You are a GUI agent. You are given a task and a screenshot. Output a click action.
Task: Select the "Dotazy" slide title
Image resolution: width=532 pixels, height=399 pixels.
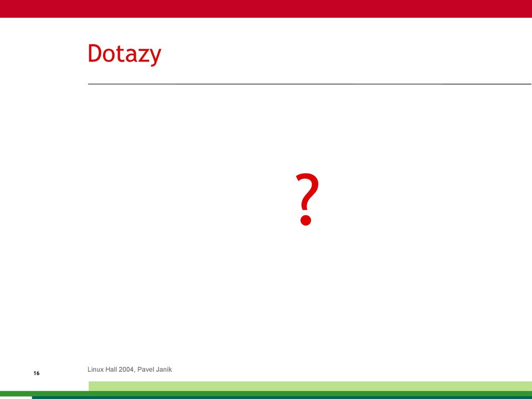pos(124,54)
